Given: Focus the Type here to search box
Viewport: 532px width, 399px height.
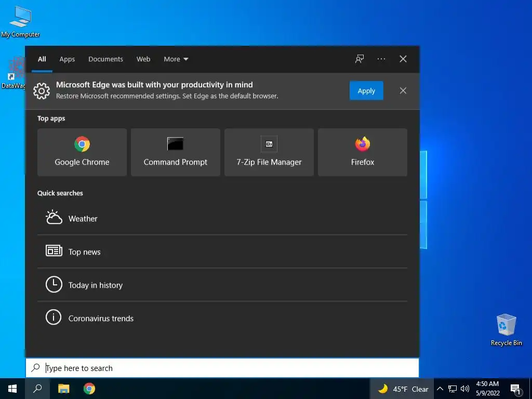Looking at the screenshot, I should pos(222,368).
